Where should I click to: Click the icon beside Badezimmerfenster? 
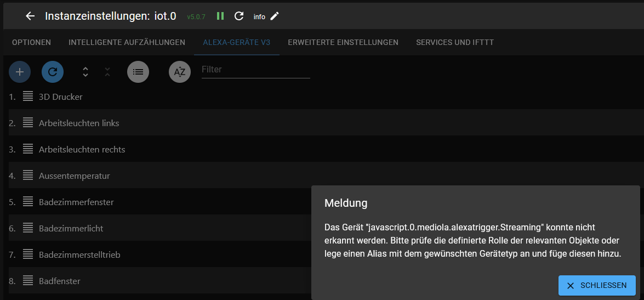pyautogui.click(x=28, y=202)
